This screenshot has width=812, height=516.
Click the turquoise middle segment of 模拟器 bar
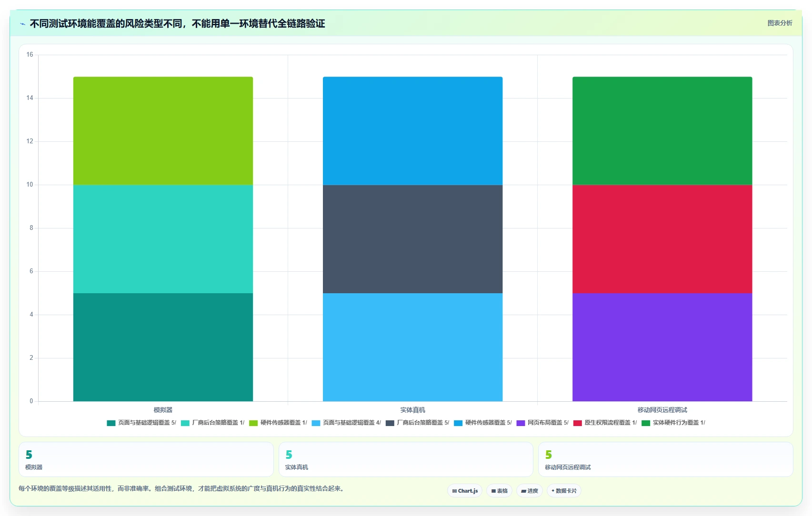click(x=163, y=239)
